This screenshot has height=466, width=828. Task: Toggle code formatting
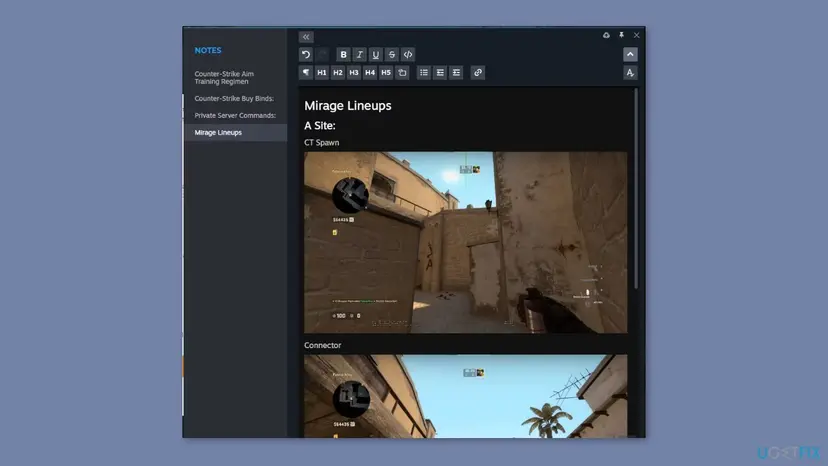(408, 54)
